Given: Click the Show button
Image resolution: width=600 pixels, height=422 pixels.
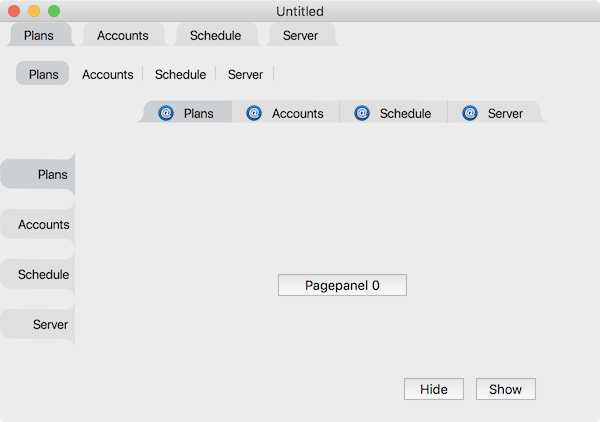Looking at the screenshot, I should click(505, 389).
